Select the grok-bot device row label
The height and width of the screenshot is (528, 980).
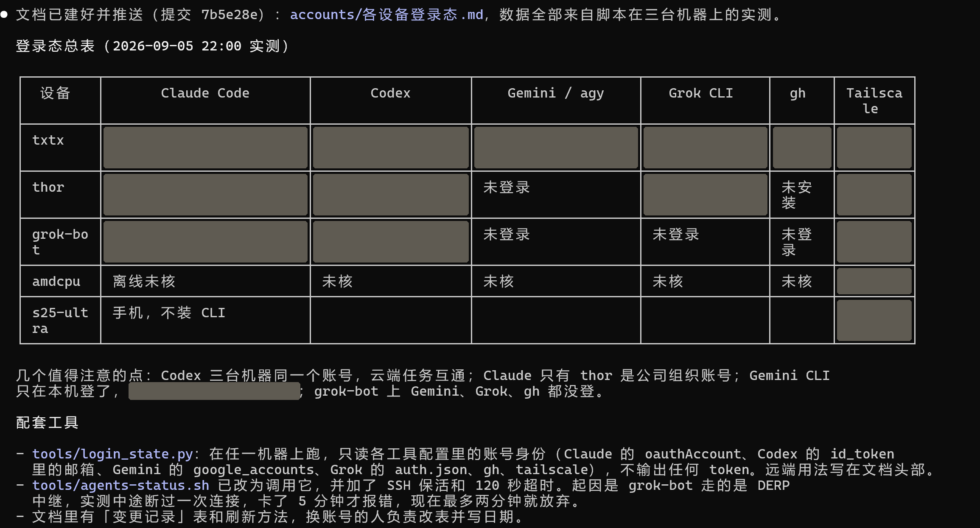click(x=60, y=242)
